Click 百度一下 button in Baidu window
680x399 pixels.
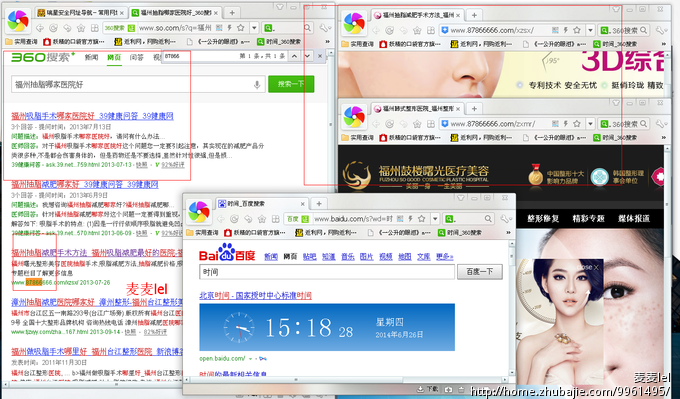point(480,272)
